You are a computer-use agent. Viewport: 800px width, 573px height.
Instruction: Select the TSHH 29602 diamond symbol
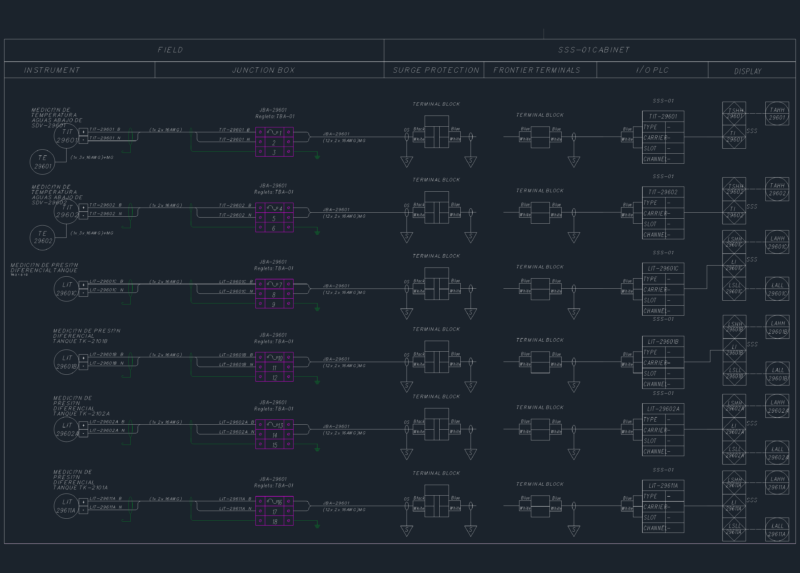[734, 189]
